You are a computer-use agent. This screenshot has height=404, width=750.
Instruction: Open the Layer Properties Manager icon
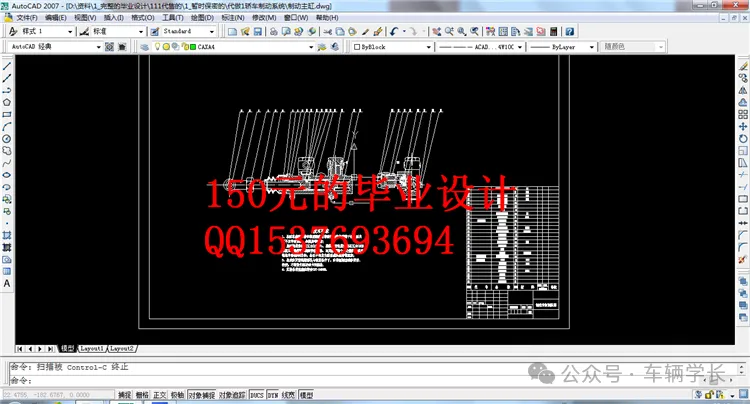click(144, 47)
